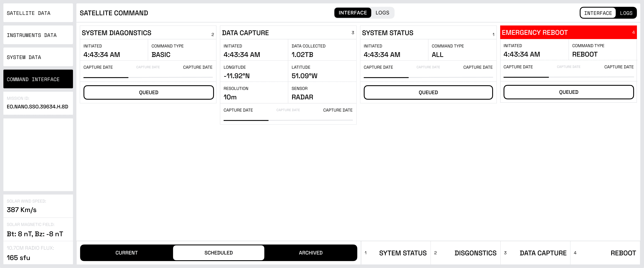Open the Satellite Data sidebar section

[x=38, y=13]
